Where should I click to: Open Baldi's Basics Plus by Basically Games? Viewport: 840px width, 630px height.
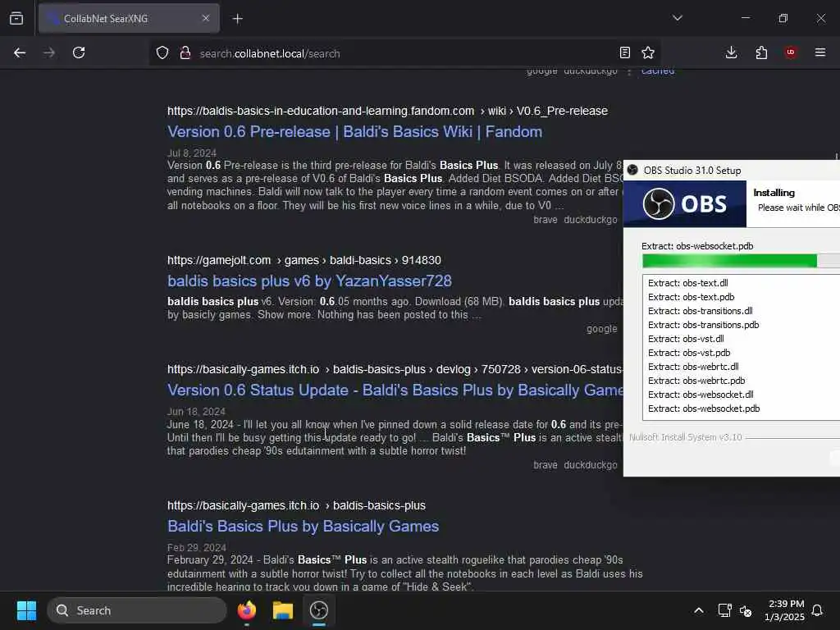[x=304, y=526]
